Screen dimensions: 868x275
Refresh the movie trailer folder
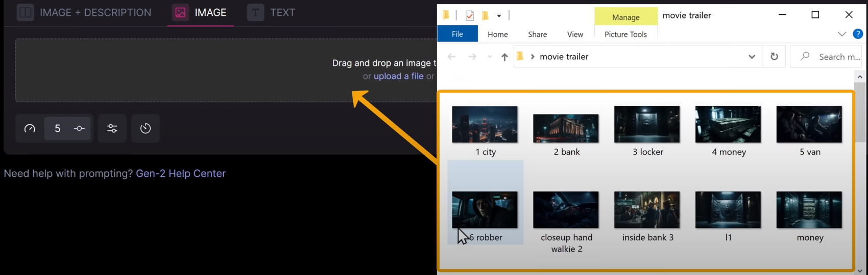tap(774, 57)
